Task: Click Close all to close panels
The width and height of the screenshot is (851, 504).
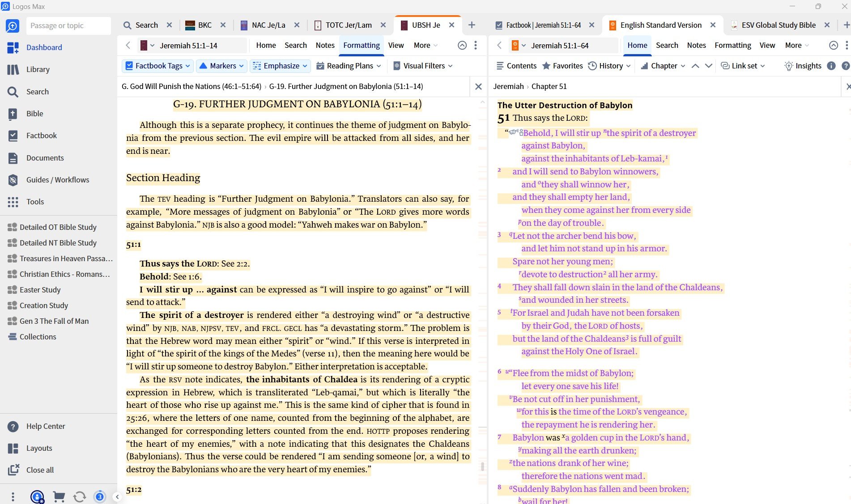Action: (40, 470)
